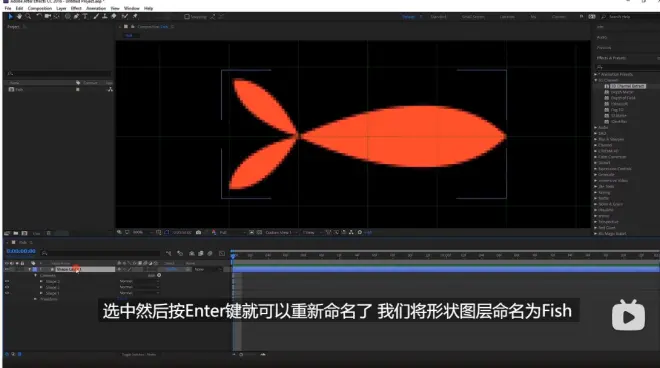660x368 pixels.
Task: Open the layer Parent None dropdown
Action: point(208,269)
